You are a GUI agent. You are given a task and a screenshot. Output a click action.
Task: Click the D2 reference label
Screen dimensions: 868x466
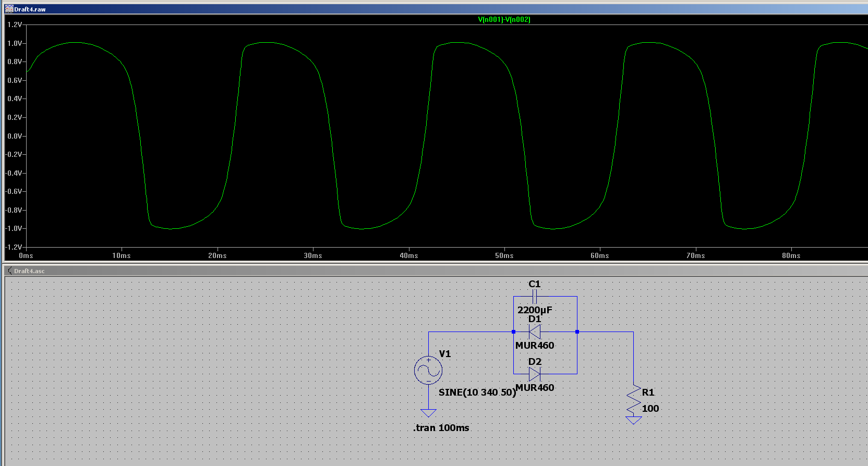coord(535,361)
